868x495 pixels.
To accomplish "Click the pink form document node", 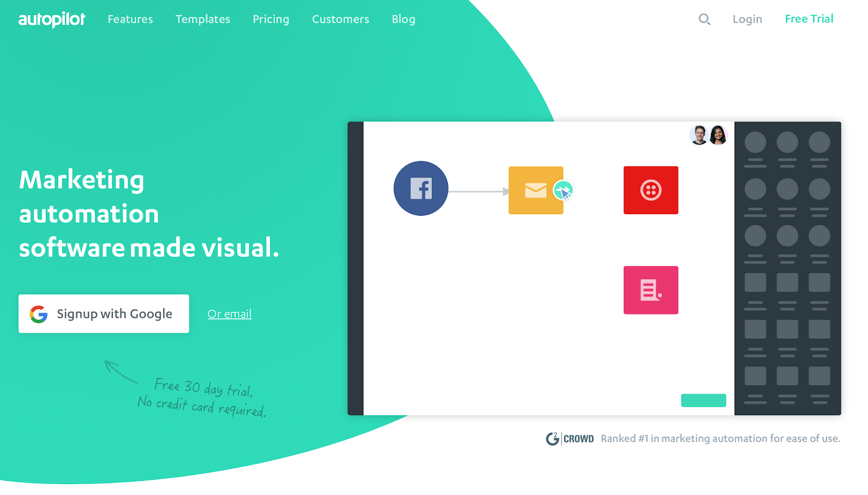I will [x=651, y=290].
